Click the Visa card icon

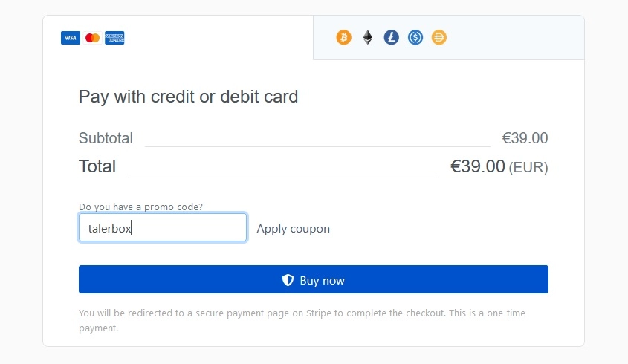point(70,38)
